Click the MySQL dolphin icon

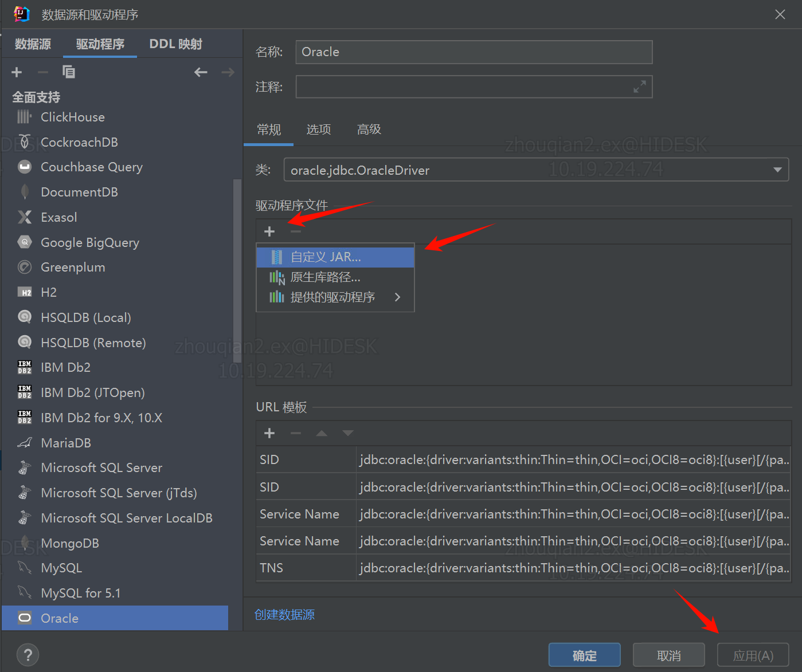[24, 568]
